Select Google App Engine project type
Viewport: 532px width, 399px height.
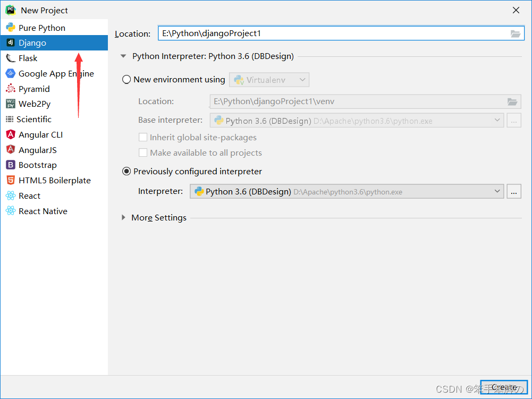pos(54,73)
